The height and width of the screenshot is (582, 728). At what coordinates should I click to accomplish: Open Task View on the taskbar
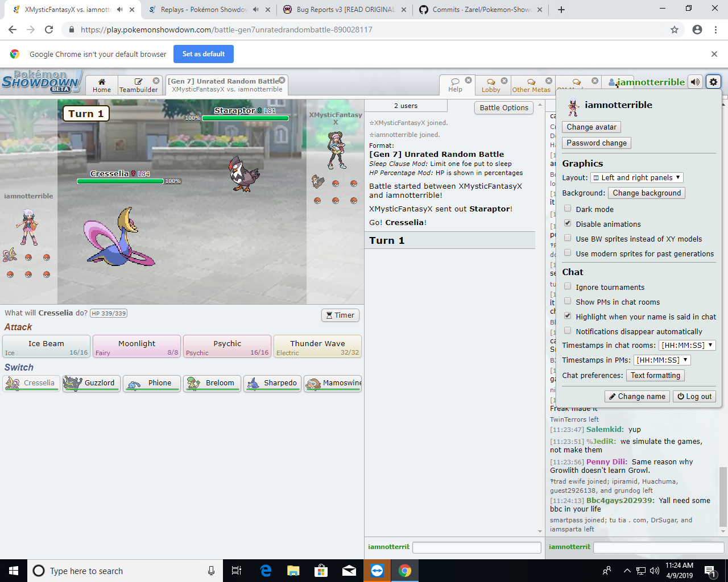point(237,571)
